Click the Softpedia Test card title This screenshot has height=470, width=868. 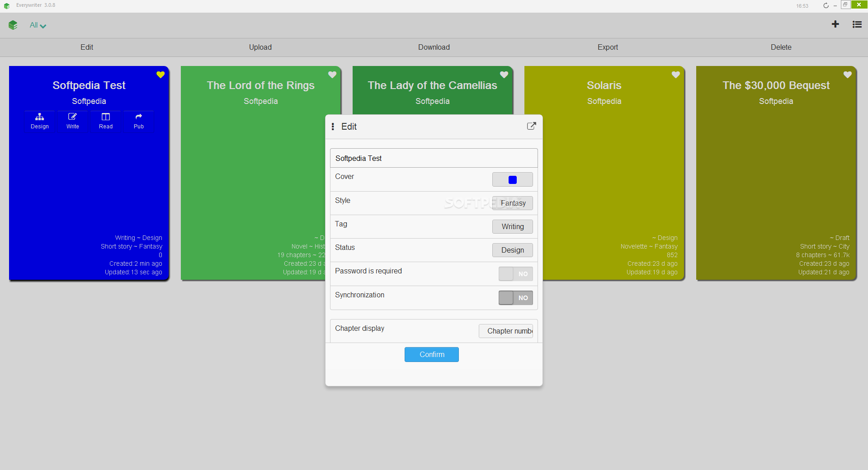89,85
